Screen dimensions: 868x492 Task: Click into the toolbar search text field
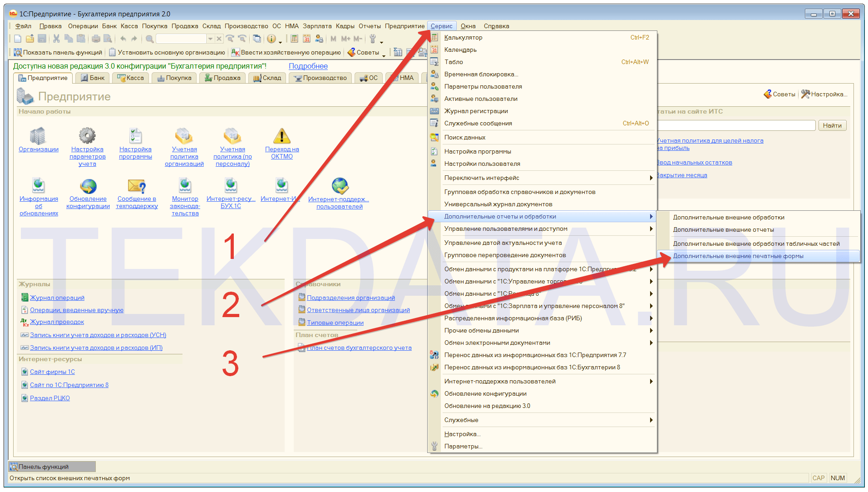click(182, 39)
